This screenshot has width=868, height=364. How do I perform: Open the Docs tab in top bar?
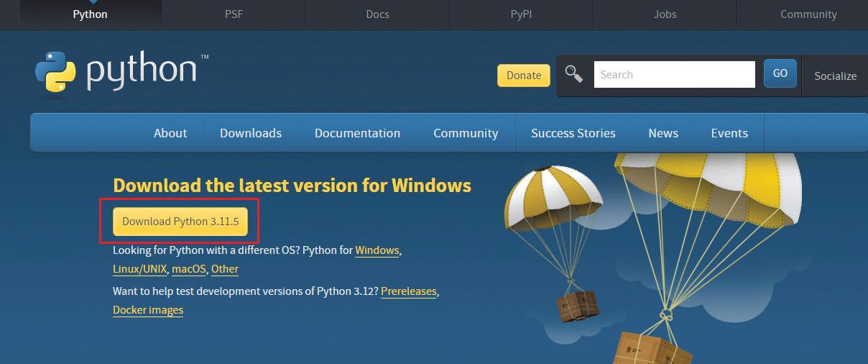[377, 14]
